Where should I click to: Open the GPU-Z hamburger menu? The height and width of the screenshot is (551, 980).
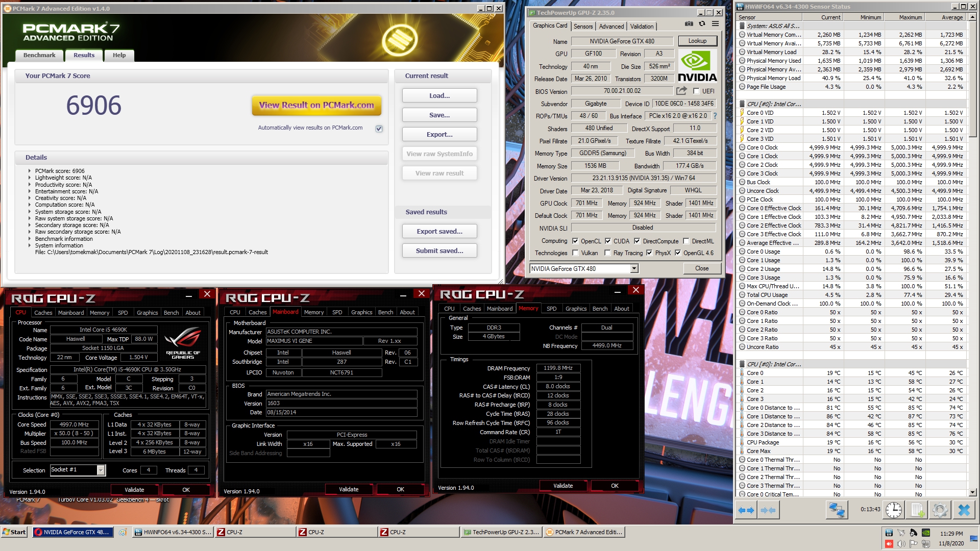tap(715, 24)
